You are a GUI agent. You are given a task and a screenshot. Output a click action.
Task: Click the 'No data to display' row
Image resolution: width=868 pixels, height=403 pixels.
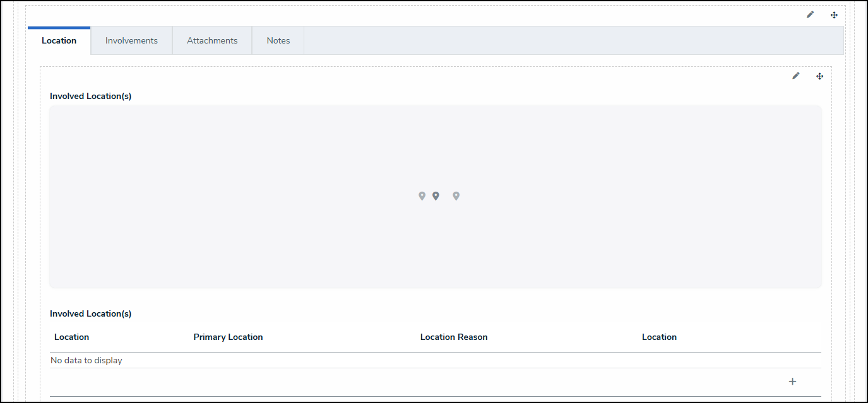[x=436, y=361]
